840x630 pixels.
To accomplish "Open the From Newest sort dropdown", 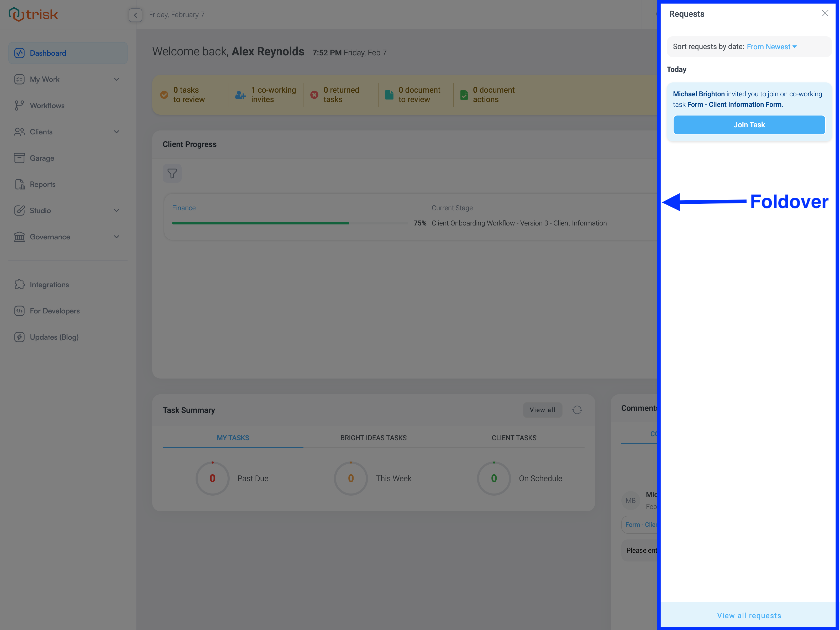I will pos(772,47).
